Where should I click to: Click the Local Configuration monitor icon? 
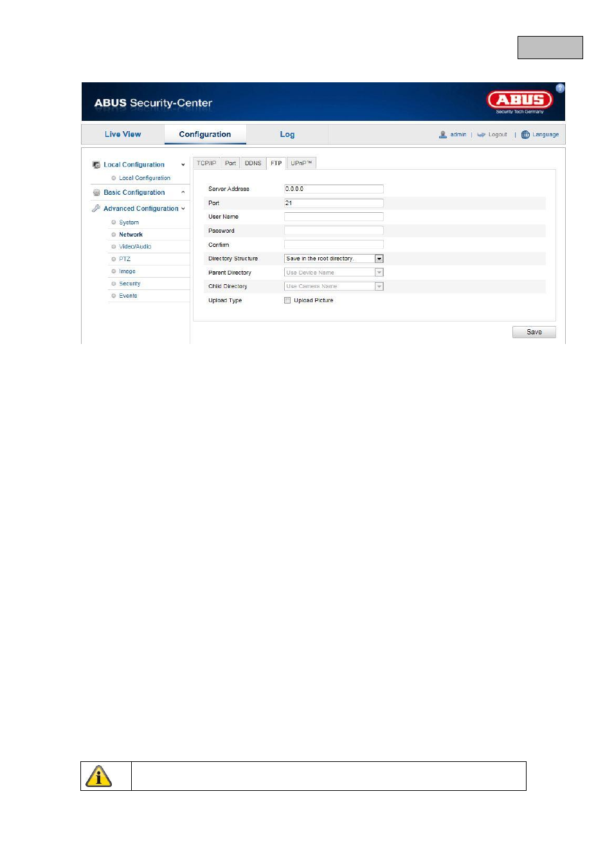click(96, 165)
